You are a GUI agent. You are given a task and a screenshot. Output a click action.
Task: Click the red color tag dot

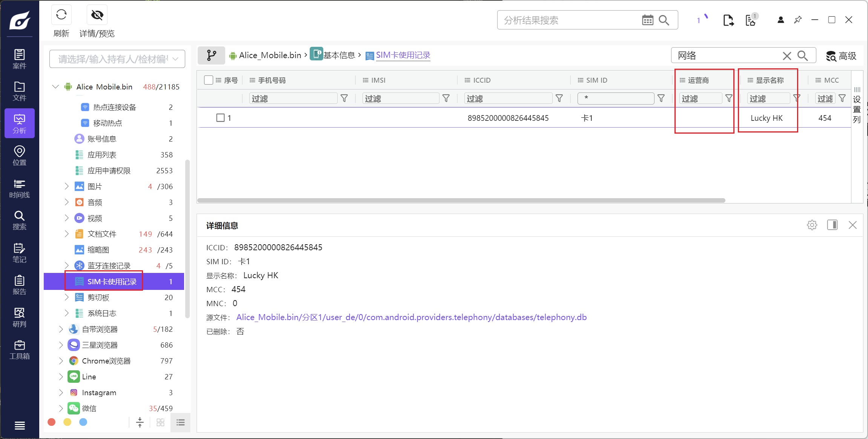tap(52, 422)
